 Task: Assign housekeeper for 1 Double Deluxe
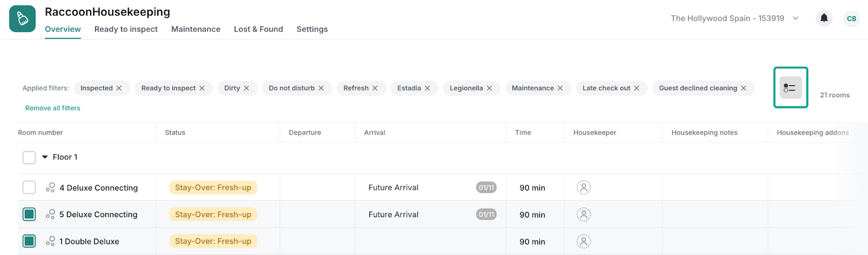point(584,241)
